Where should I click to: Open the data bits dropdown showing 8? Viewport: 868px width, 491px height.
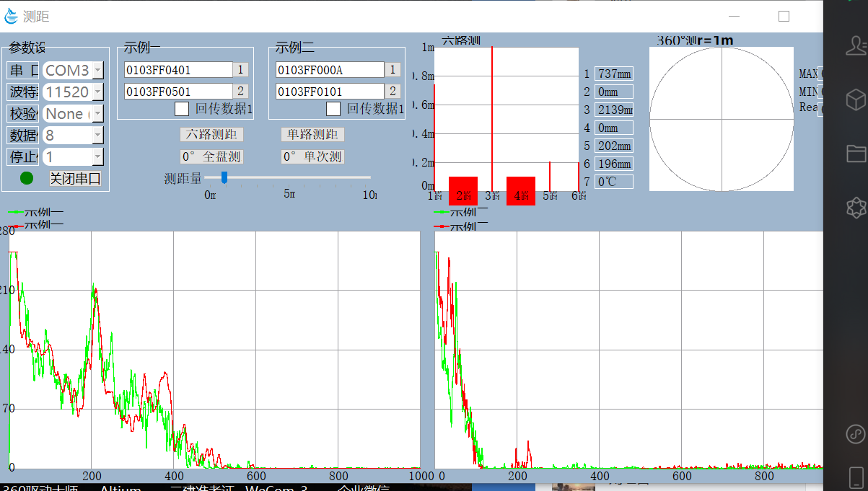pyautogui.click(x=97, y=136)
